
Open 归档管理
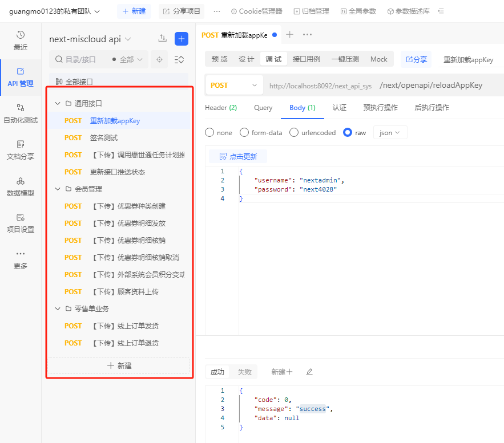(311, 11)
